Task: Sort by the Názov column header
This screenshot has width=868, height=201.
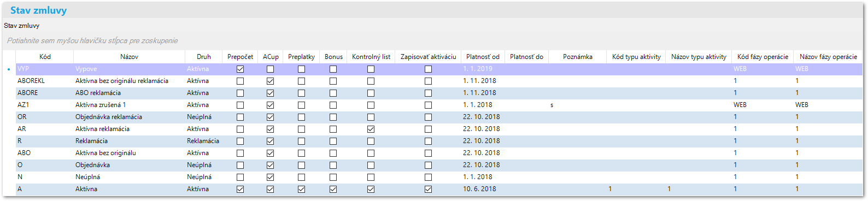Action: 129,57
